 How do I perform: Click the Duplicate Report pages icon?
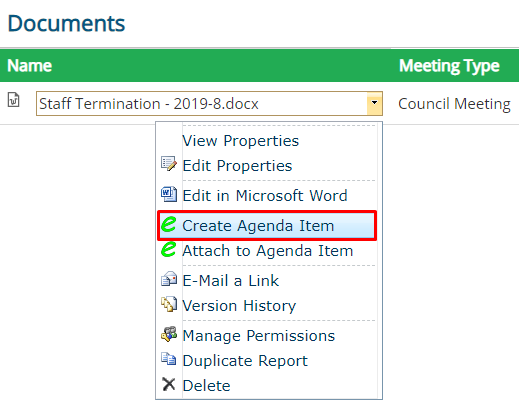point(169,359)
